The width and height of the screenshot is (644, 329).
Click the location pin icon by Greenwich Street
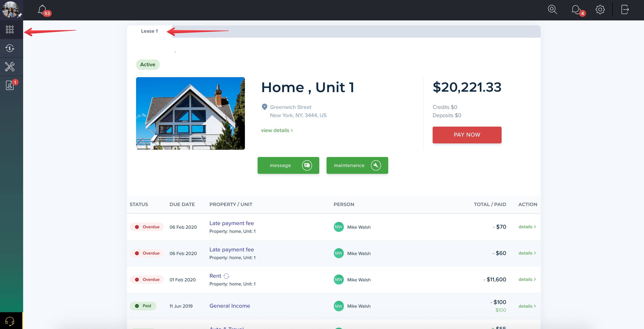click(x=264, y=107)
